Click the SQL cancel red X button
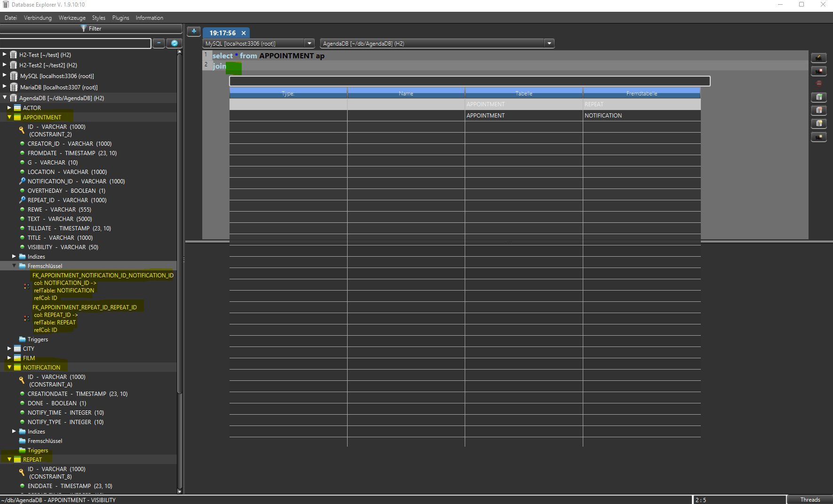 [819, 71]
